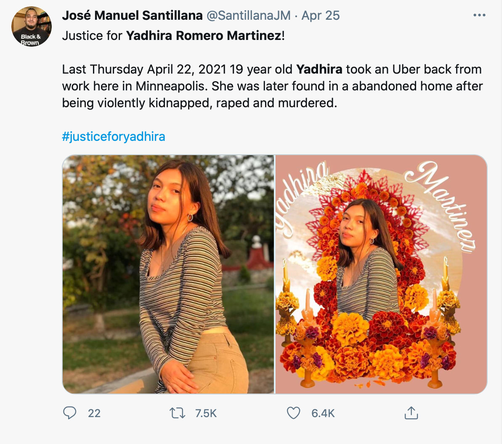504x444 pixels.
Task: Click bold name Yadhira Romero Martinez in first line
Action: click(204, 36)
